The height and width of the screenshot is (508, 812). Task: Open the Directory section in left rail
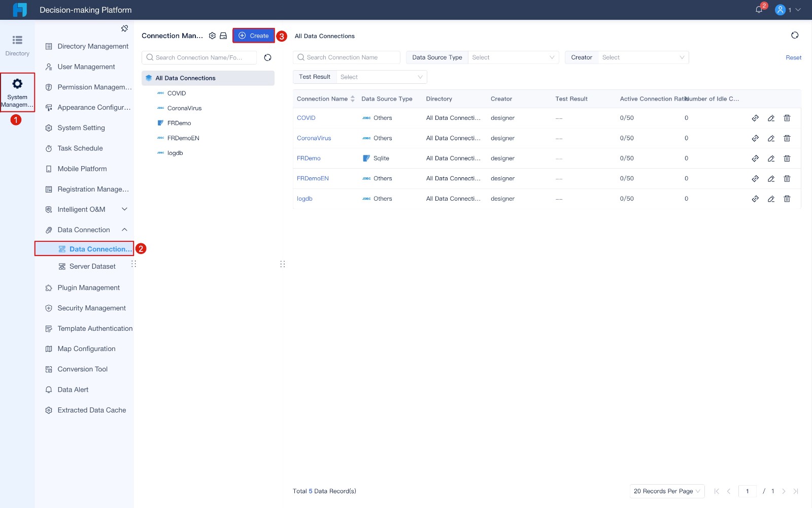click(17, 45)
